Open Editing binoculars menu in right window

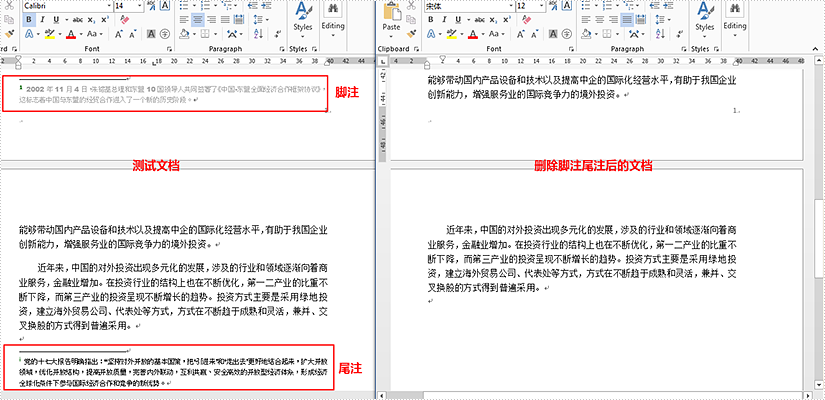coord(734,17)
